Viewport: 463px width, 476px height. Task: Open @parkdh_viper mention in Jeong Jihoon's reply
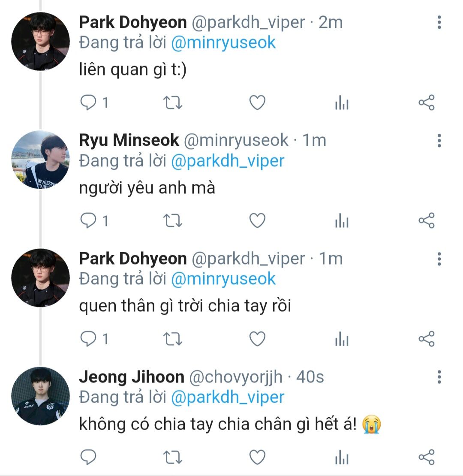(227, 398)
